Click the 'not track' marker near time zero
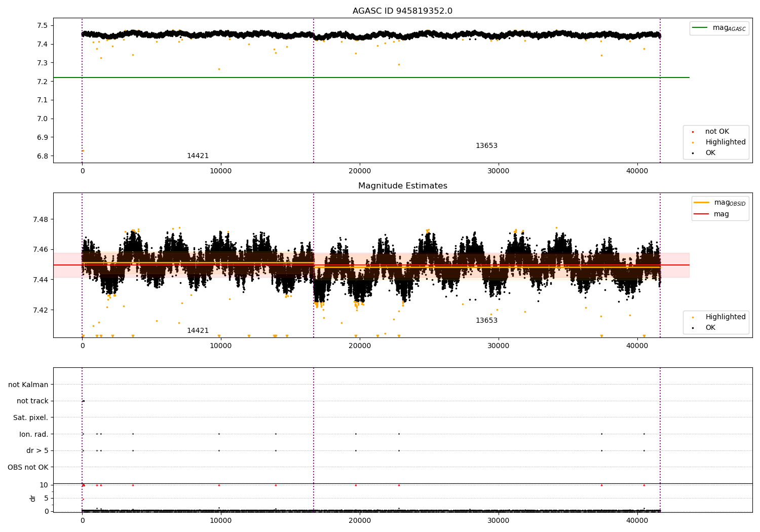The image size is (760, 532). coord(83,401)
